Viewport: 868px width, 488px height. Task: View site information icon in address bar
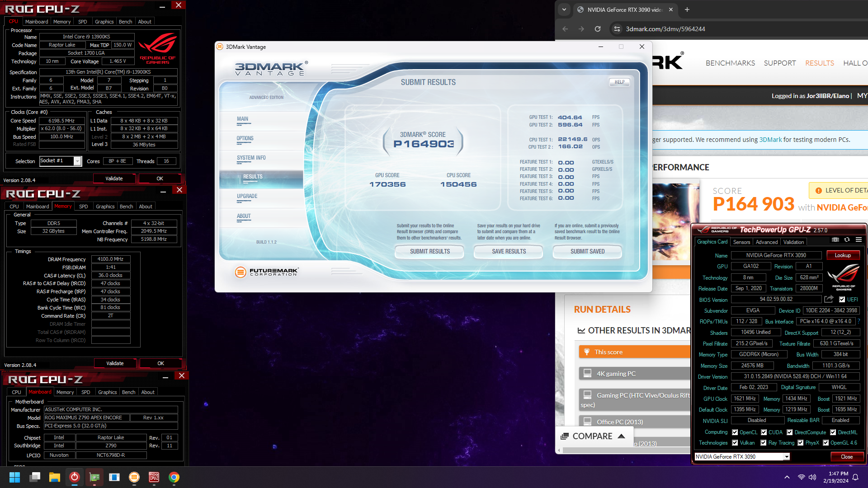tap(617, 29)
